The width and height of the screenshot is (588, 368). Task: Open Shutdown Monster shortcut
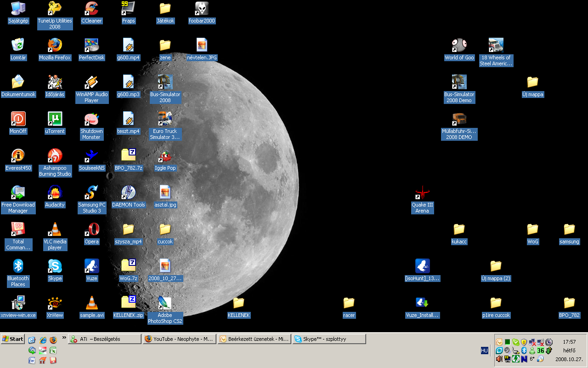[x=91, y=126]
